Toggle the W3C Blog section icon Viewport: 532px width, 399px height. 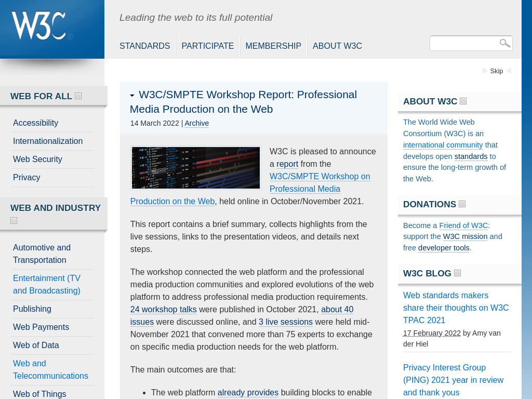(x=457, y=273)
